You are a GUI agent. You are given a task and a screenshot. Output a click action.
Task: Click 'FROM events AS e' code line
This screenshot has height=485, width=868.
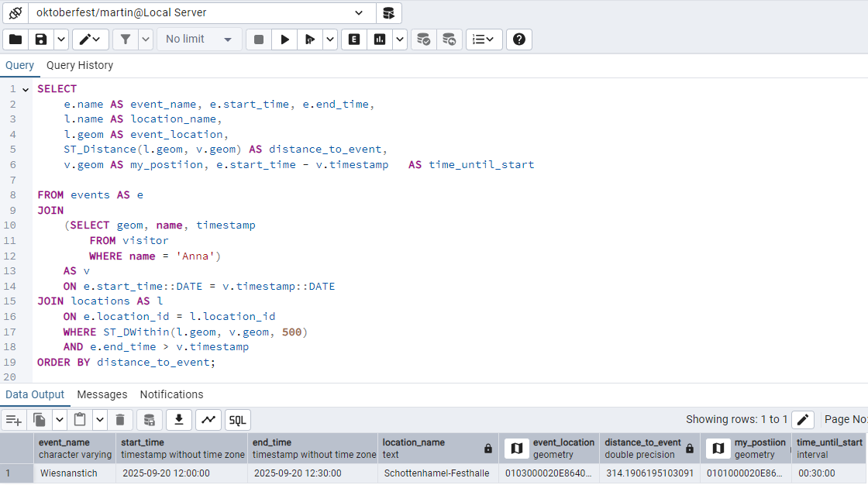tap(90, 195)
